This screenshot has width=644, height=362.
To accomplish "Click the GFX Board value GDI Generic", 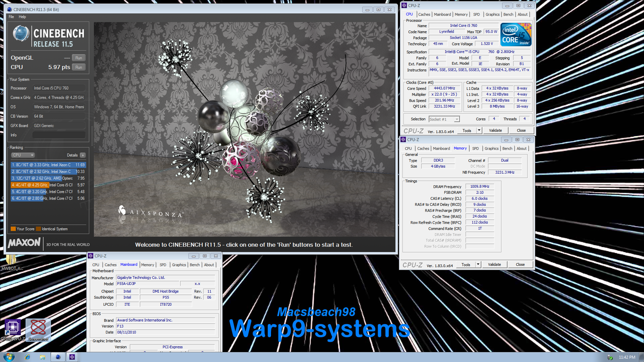I will coord(59,126).
